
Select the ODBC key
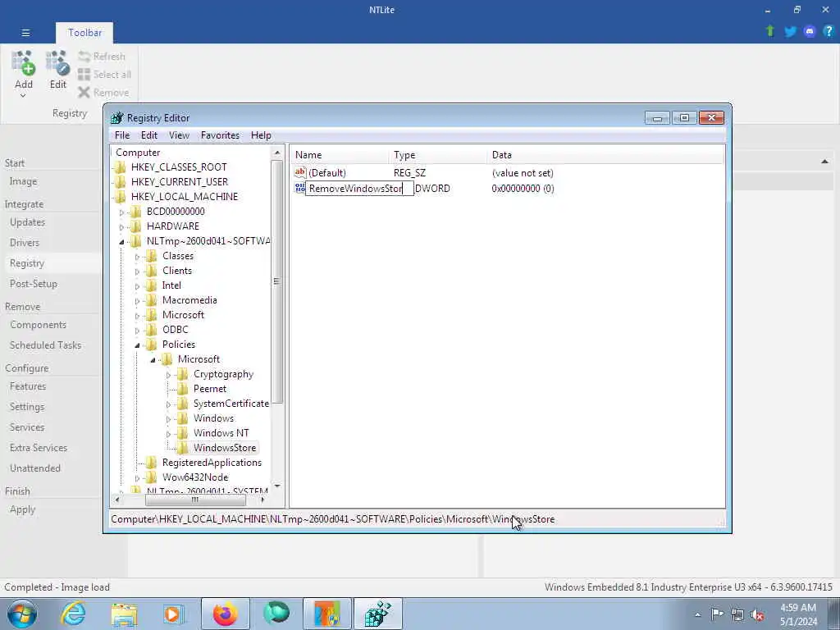pos(176,330)
